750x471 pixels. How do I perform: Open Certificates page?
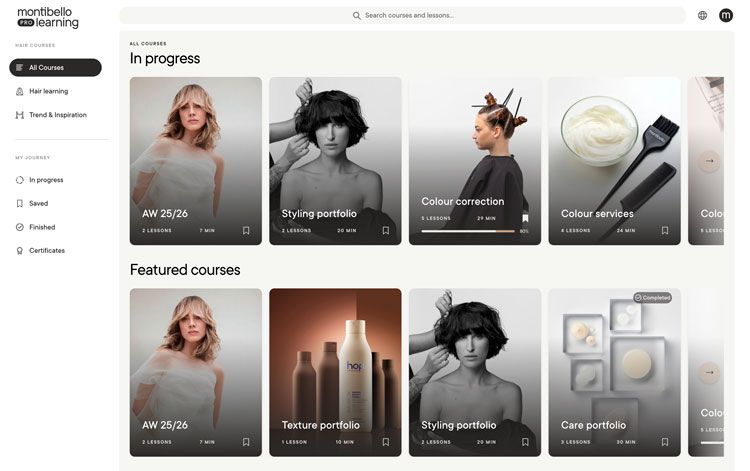point(46,251)
